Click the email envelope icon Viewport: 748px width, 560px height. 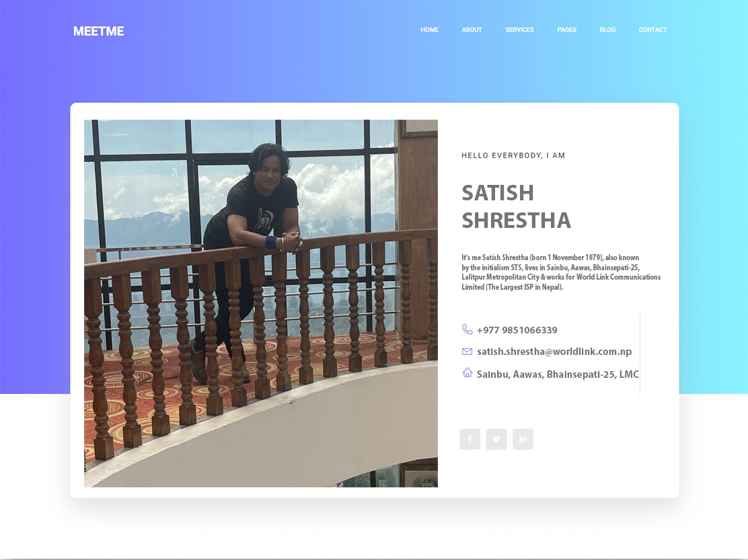pos(467,352)
